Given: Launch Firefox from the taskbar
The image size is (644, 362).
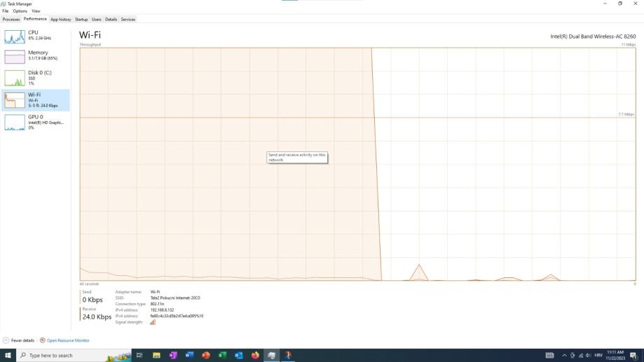Looking at the screenshot, I should (x=255, y=356).
